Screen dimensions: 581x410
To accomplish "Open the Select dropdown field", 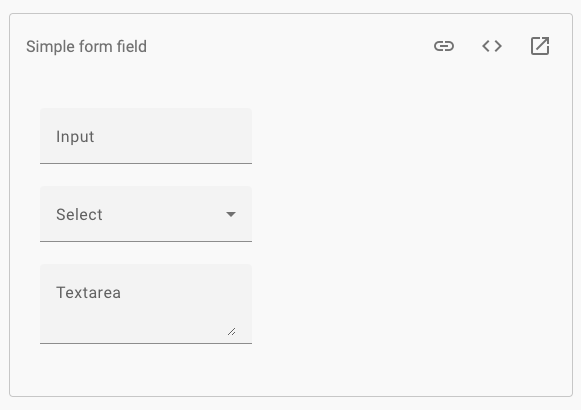I will coord(146,214).
